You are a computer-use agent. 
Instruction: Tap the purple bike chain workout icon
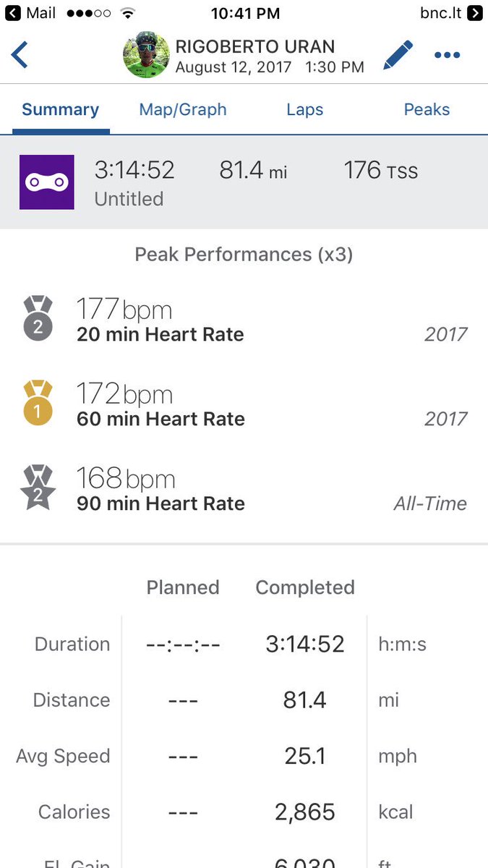click(x=46, y=182)
